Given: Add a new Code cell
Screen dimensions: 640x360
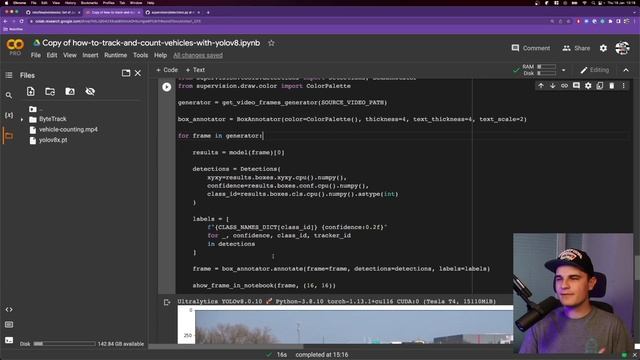Looking at the screenshot, I should tap(167, 70).
